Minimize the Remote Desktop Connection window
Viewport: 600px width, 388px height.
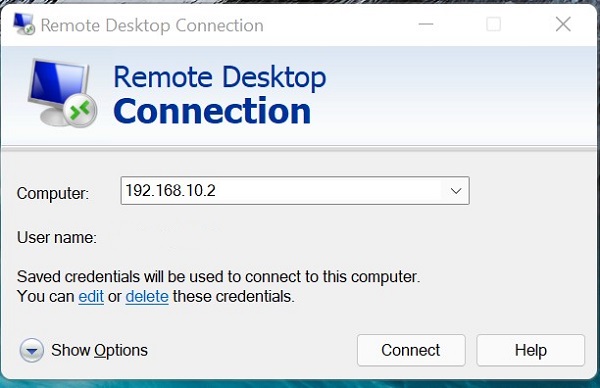426,24
